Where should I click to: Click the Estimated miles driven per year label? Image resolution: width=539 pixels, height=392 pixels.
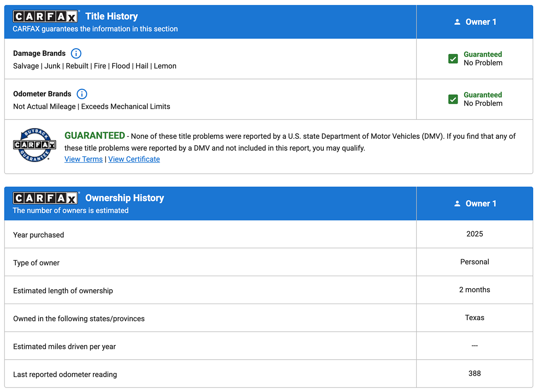pyautogui.click(x=65, y=346)
